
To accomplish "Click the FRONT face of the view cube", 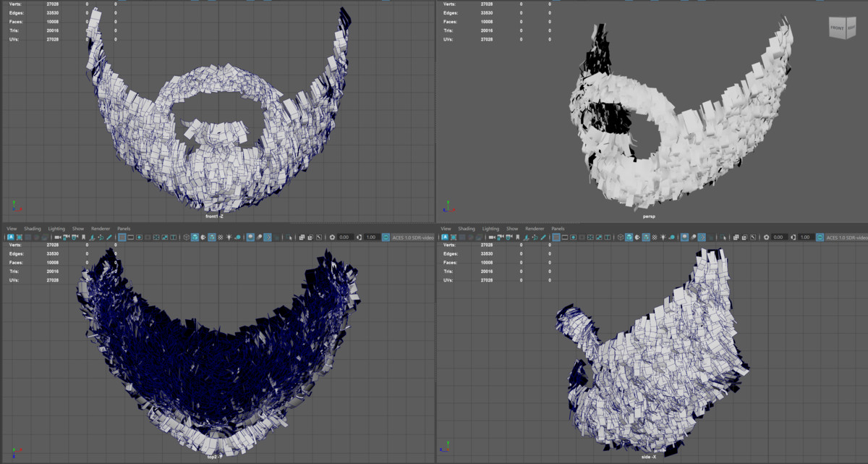I will tap(838, 29).
